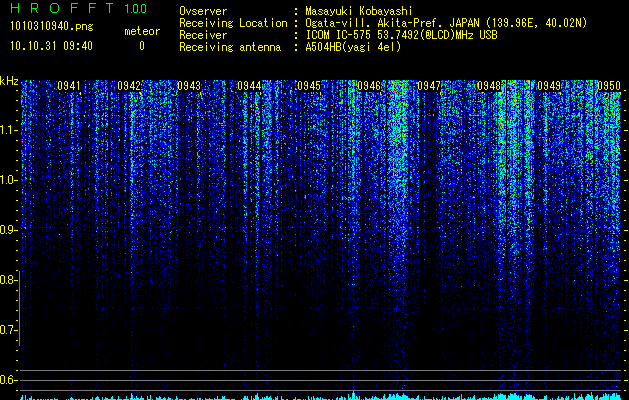Click the 0950 time marker

click(x=609, y=86)
